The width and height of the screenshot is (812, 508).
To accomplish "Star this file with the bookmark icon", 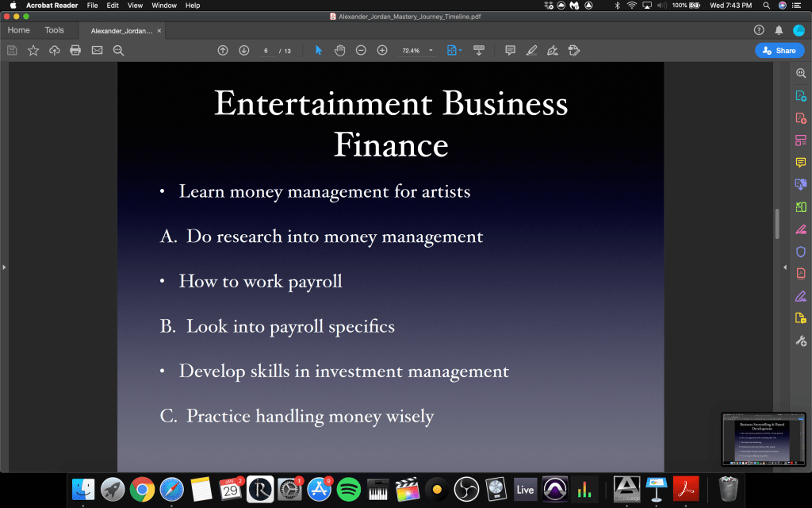I will [x=33, y=50].
